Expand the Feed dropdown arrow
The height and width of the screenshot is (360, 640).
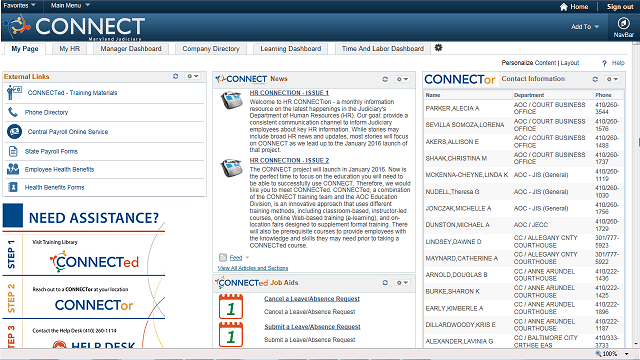coord(247,258)
